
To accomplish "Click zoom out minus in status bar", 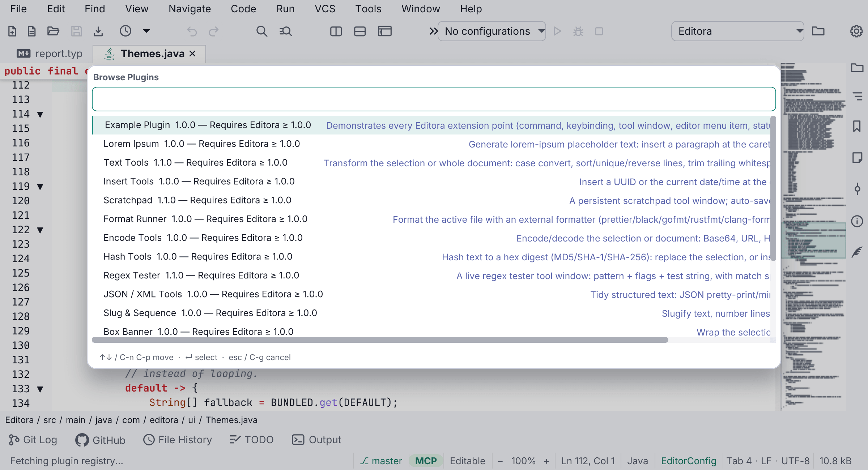I will coord(500,461).
